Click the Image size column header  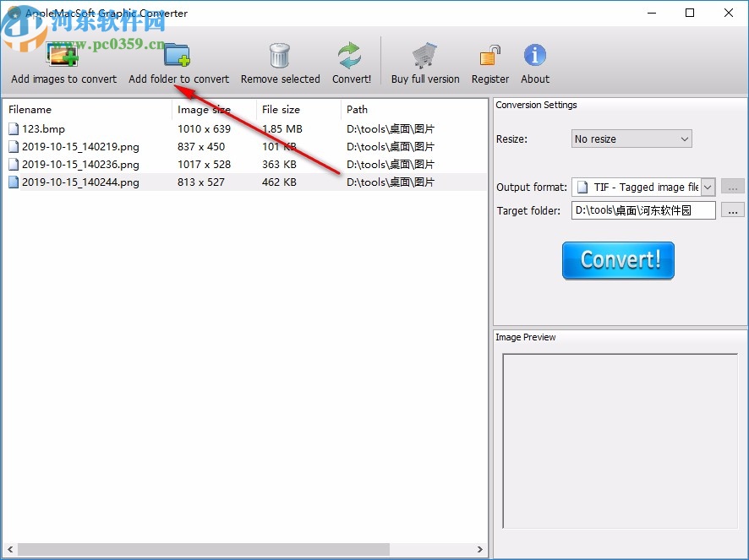coord(211,109)
